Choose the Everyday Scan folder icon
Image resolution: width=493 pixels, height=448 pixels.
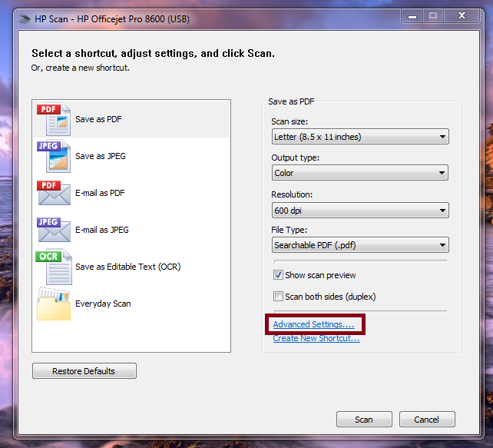click(x=54, y=304)
